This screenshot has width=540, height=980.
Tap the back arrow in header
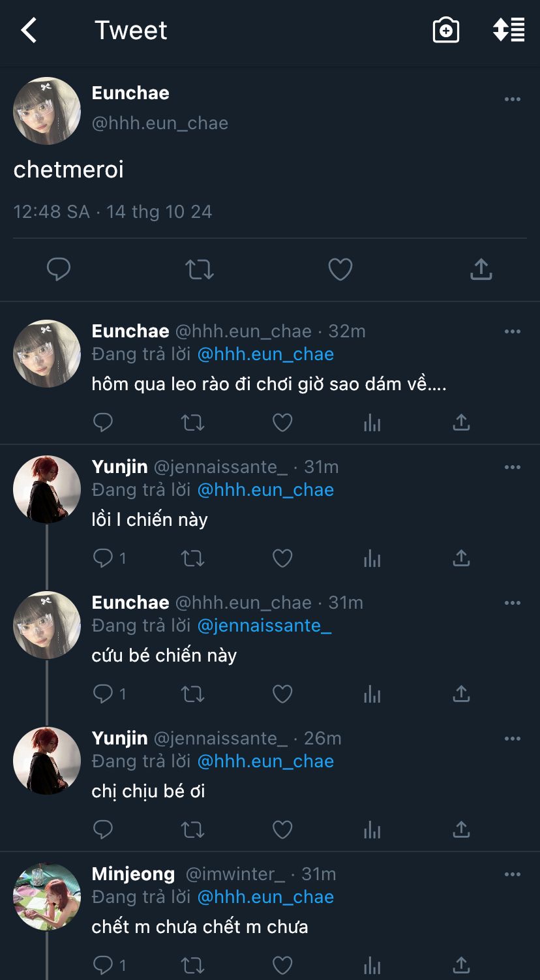(29, 31)
